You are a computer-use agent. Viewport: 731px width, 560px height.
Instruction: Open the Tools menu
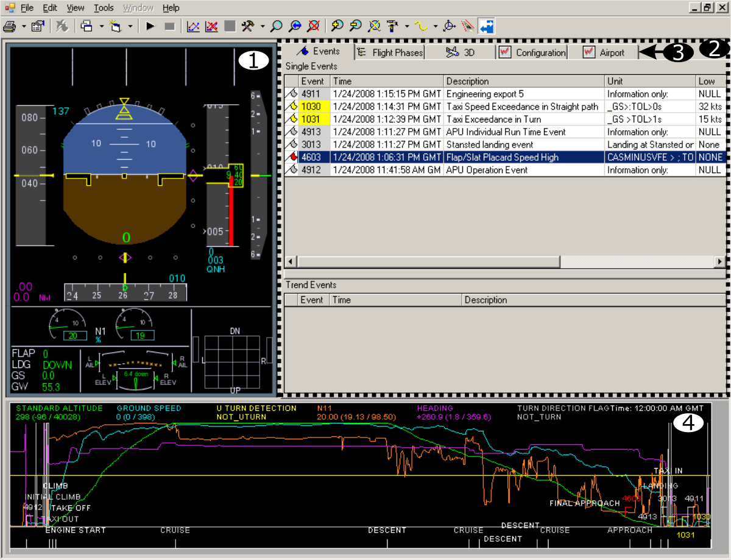click(x=104, y=8)
